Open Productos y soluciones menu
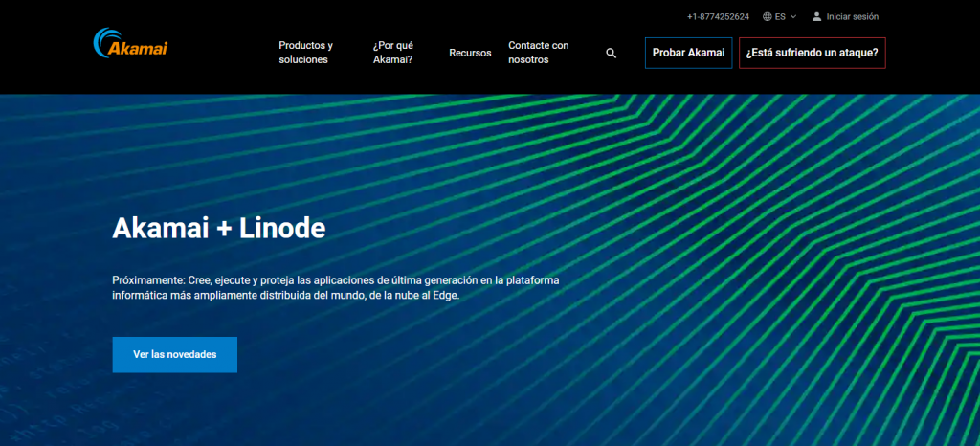Viewport: 980px width, 446px height. pos(305,53)
